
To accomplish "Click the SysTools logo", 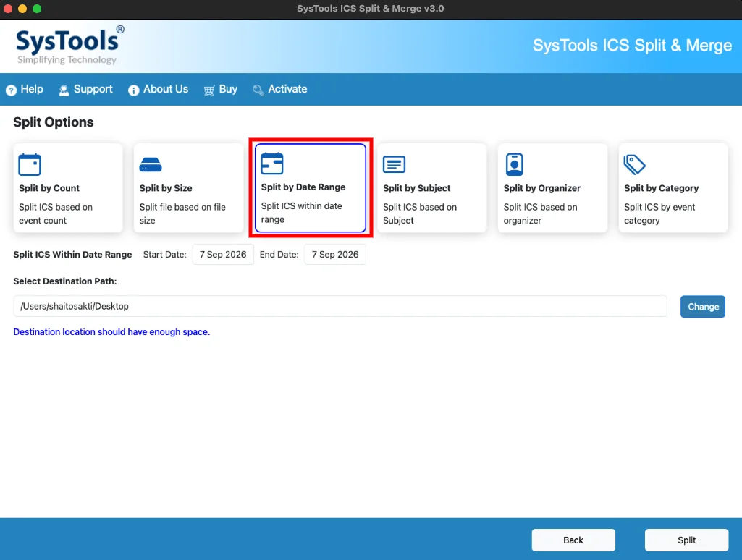I will (x=70, y=46).
